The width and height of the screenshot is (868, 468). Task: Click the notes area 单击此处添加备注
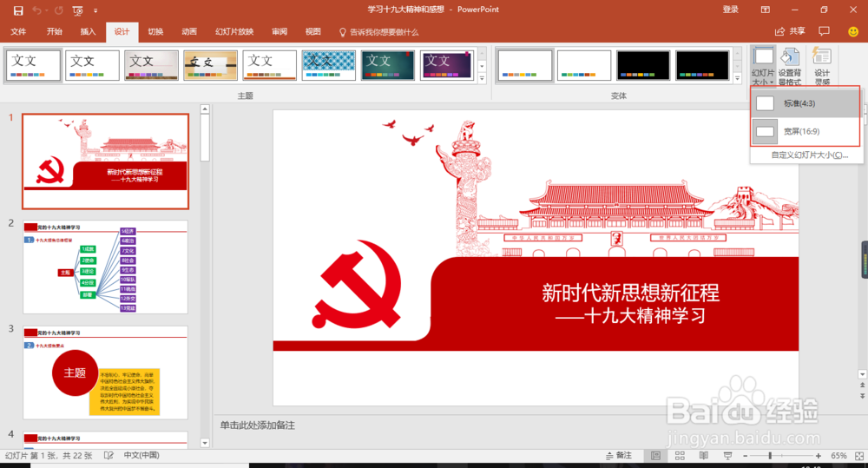(258, 425)
